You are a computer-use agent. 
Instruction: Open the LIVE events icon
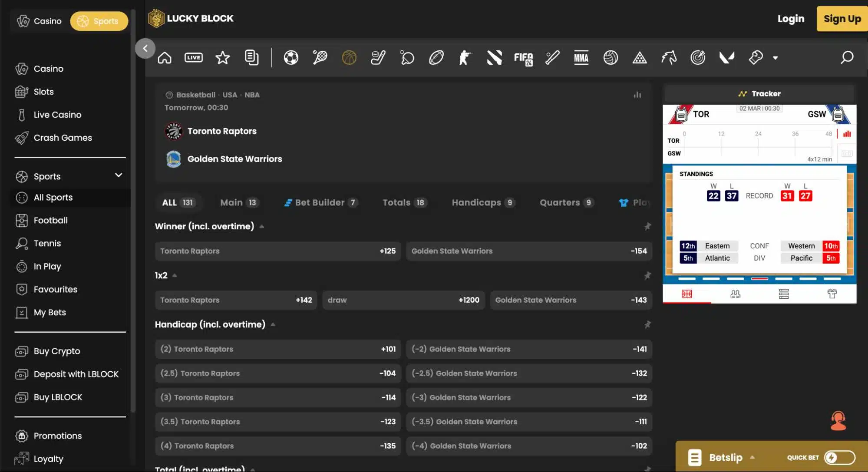pos(194,58)
